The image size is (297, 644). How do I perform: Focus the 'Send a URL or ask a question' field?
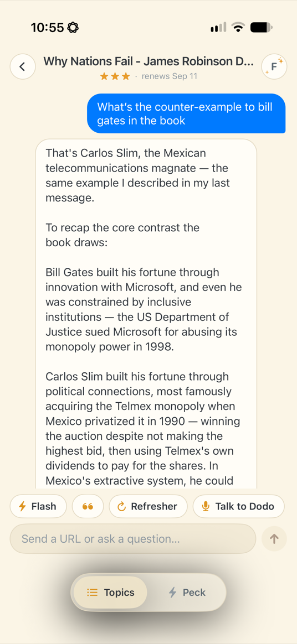tap(133, 538)
